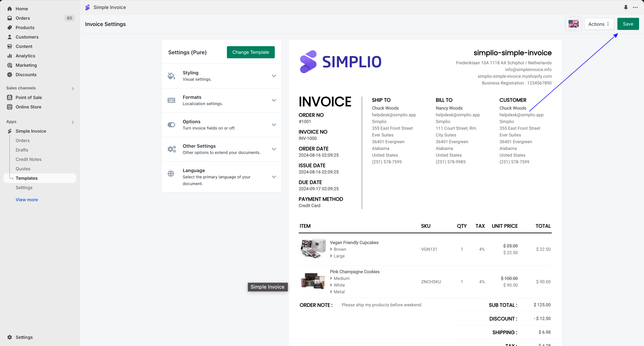
Task: Click the pin icon in top bar
Action: pyautogui.click(x=625, y=7)
